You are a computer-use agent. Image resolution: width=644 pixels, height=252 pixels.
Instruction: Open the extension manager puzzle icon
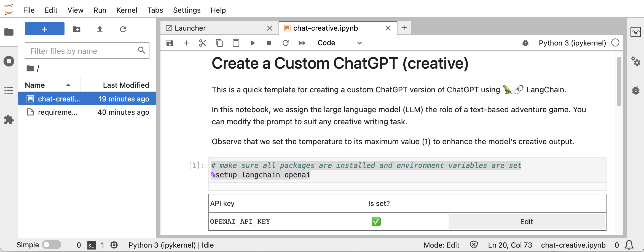(9, 120)
